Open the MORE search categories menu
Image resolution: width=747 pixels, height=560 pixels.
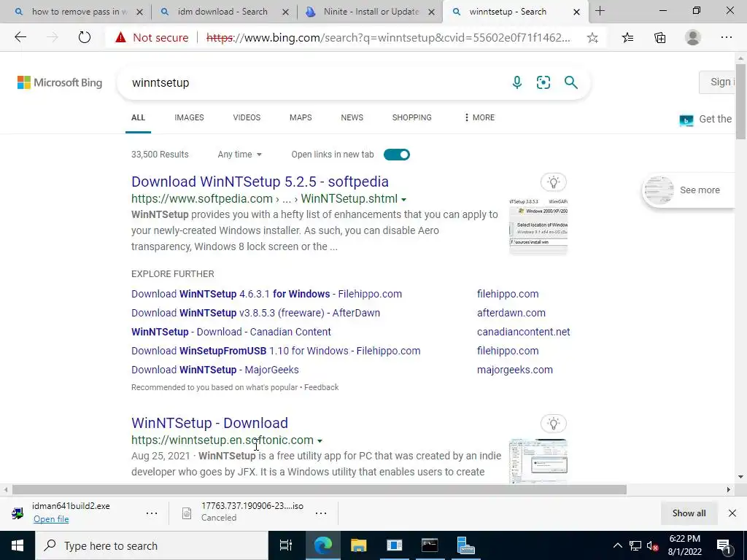pyautogui.click(x=479, y=117)
